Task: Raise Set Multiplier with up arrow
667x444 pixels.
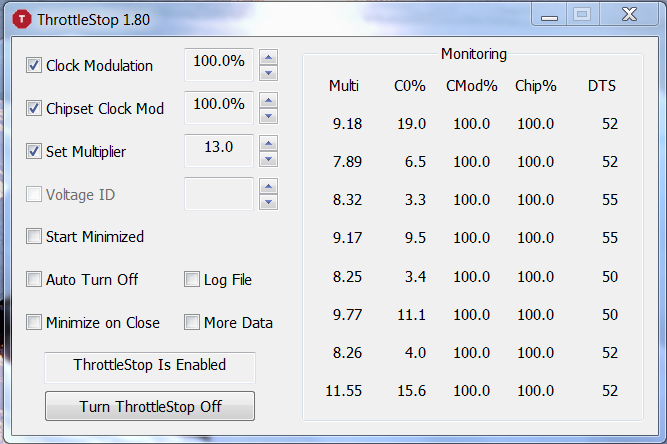Action: tap(268, 143)
